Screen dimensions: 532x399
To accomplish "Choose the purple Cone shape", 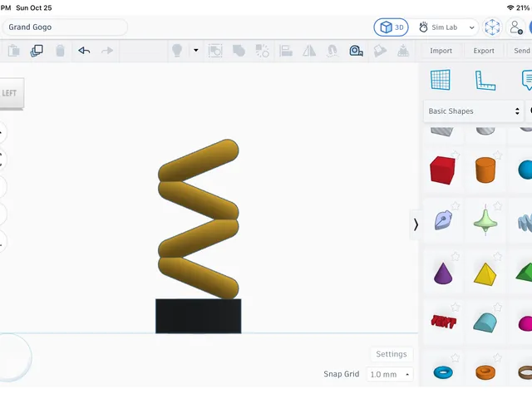I will 443,273.
